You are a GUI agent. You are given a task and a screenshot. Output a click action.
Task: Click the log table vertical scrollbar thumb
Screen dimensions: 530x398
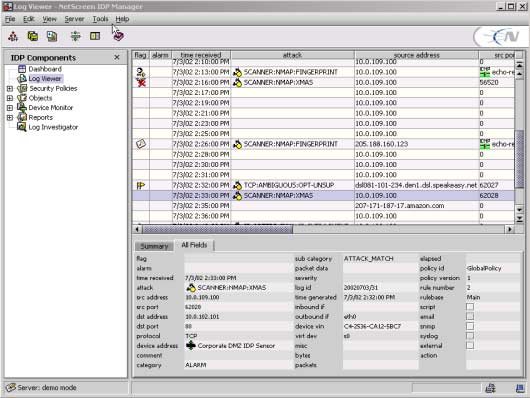[x=520, y=159]
